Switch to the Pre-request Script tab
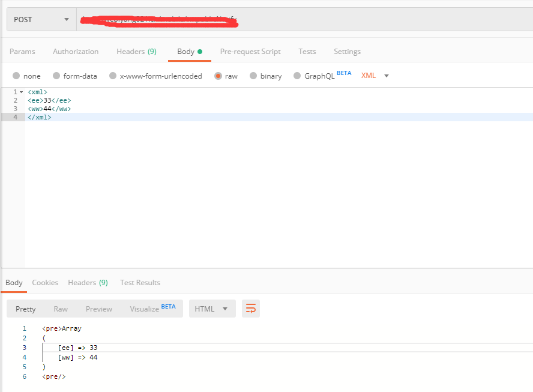533x392 pixels. click(x=250, y=52)
